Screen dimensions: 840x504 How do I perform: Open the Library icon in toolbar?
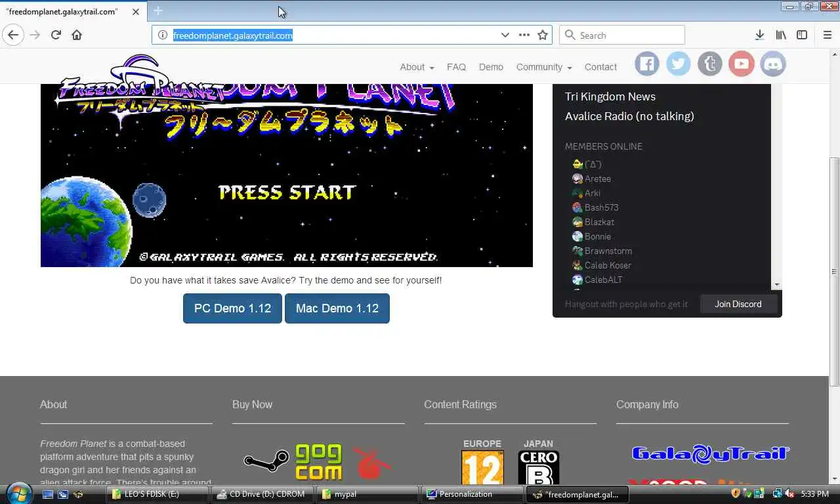pos(781,35)
